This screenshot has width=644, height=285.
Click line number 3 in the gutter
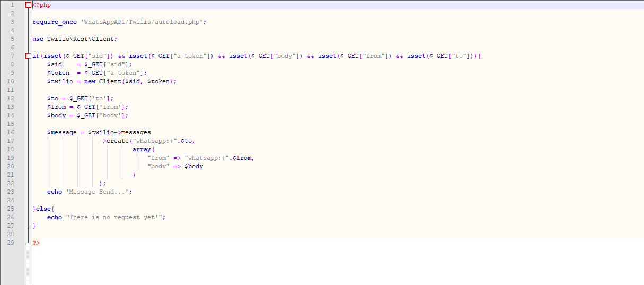point(12,22)
